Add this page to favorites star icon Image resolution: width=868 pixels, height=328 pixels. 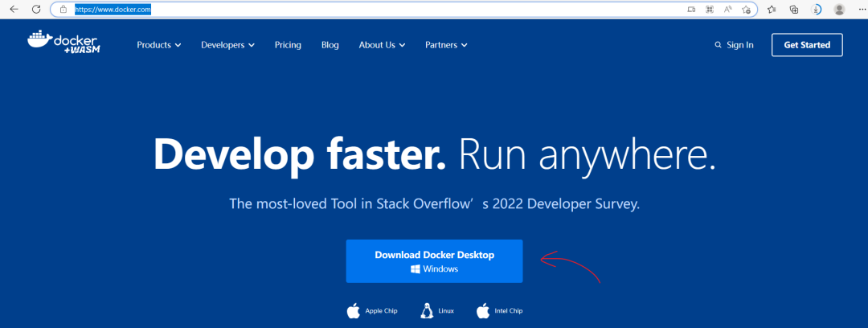click(746, 10)
